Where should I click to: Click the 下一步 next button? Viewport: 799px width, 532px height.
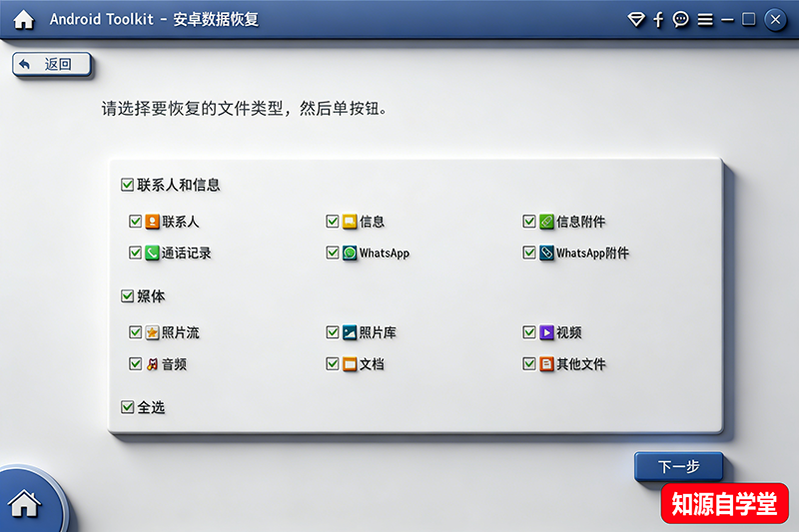click(x=678, y=466)
